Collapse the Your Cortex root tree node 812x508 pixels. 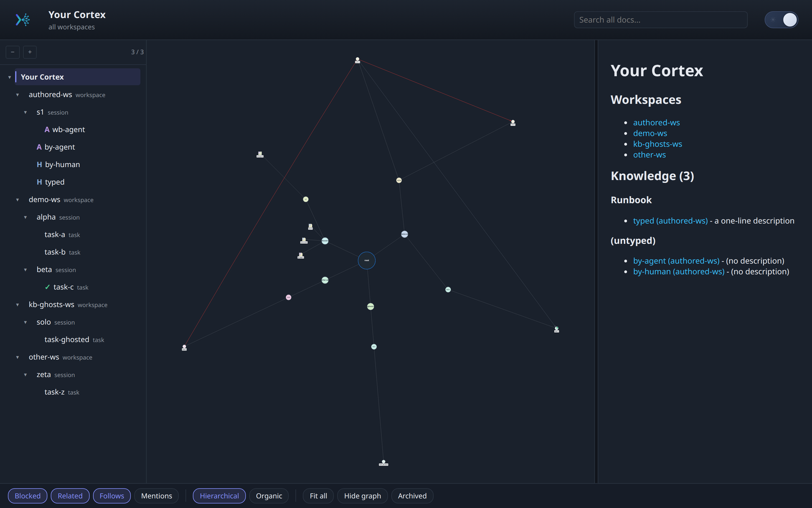(x=10, y=77)
